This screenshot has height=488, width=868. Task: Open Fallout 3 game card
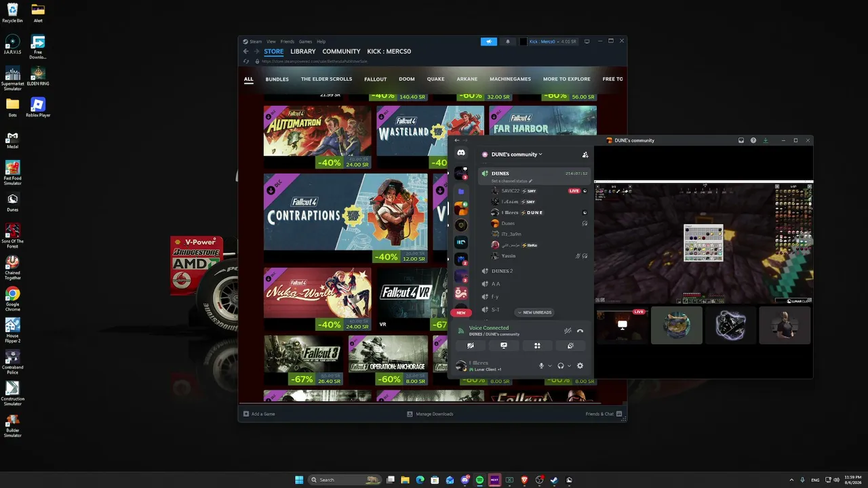point(304,360)
